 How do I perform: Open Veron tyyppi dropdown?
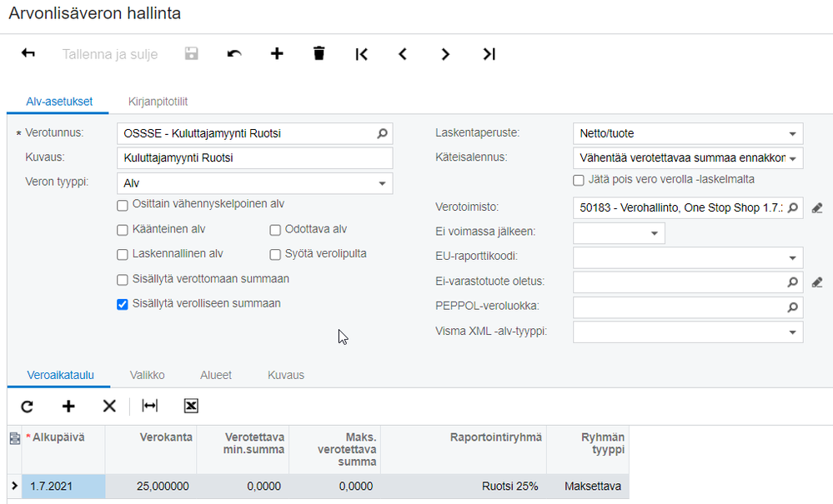[382, 183]
